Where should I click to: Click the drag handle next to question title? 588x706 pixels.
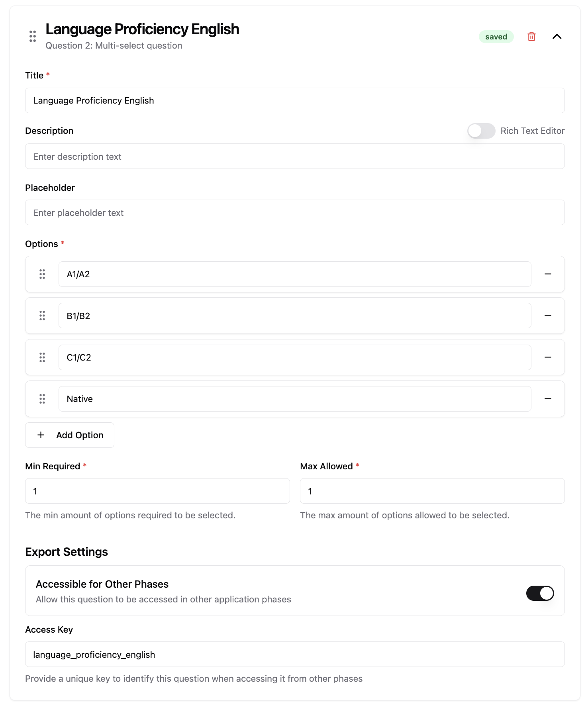coord(33,36)
